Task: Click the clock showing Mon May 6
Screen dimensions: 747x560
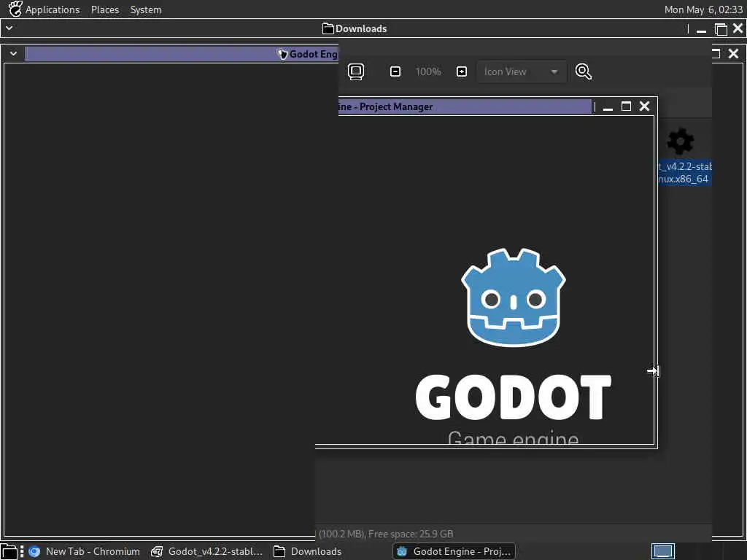Action: pos(703,9)
